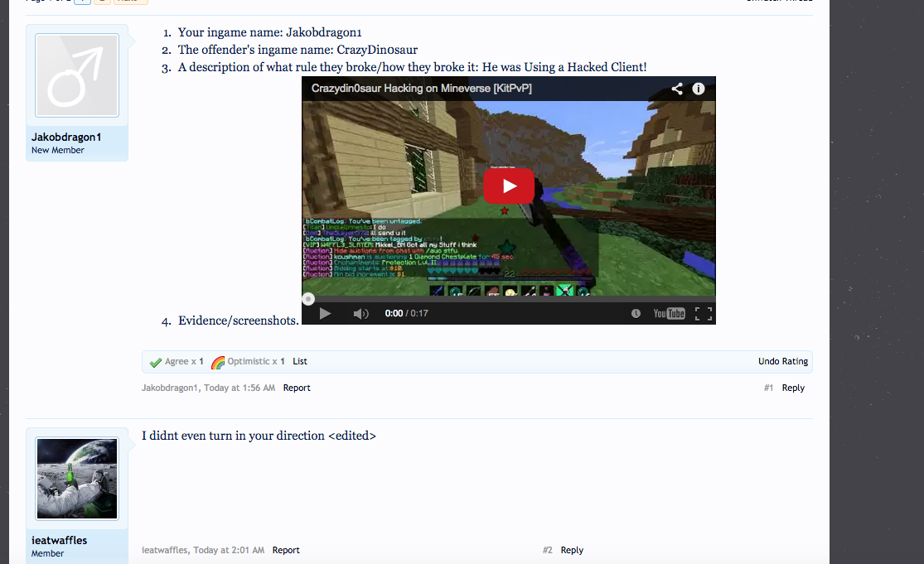
Task: Click the text "He was Using a Hacked Client!"
Action: 564,67
